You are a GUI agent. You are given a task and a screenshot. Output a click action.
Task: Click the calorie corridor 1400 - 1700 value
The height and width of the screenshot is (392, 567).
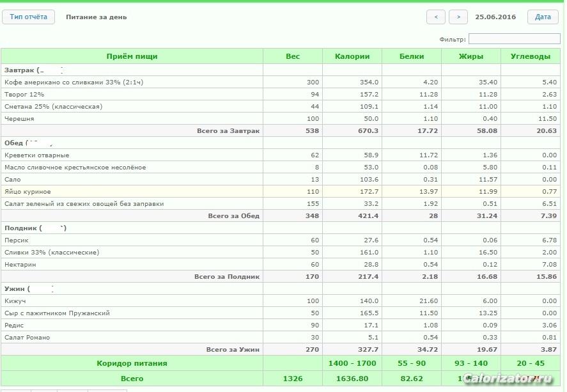(x=352, y=363)
